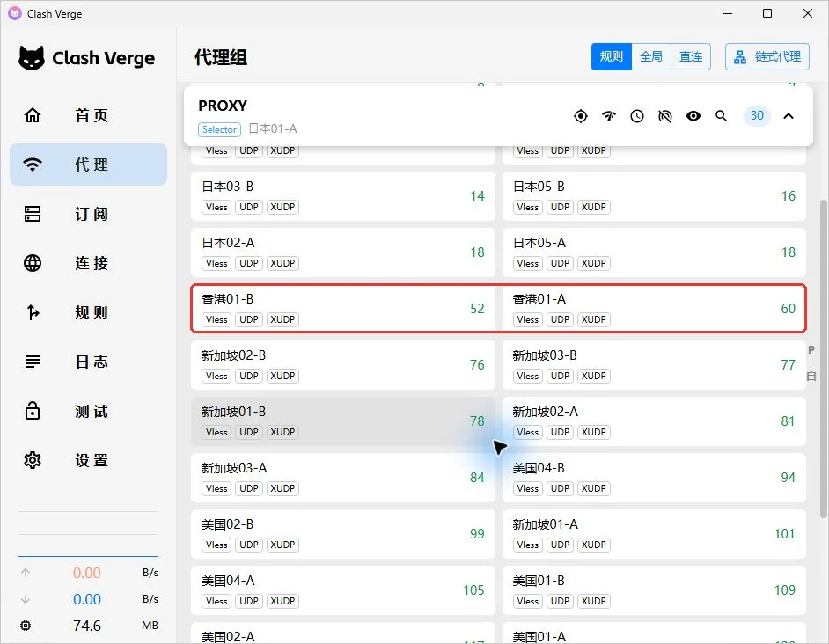This screenshot has height=644, width=829.
Task: Open the 规则 rules page in the sidebar
Action: point(88,312)
